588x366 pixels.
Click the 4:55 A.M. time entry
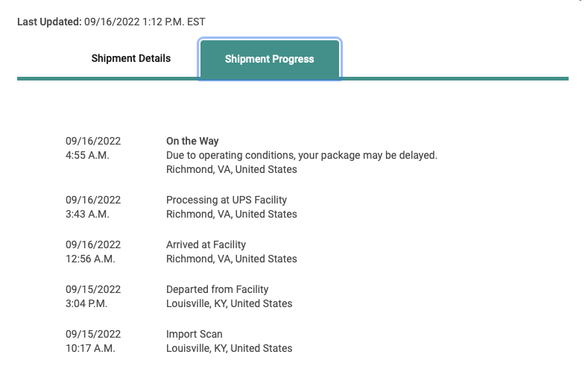tap(87, 155)
